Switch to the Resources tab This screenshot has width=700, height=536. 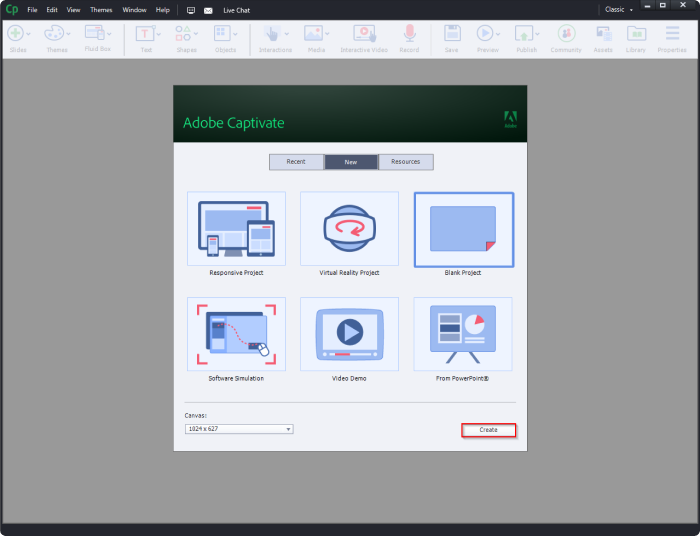pos(406,162)
